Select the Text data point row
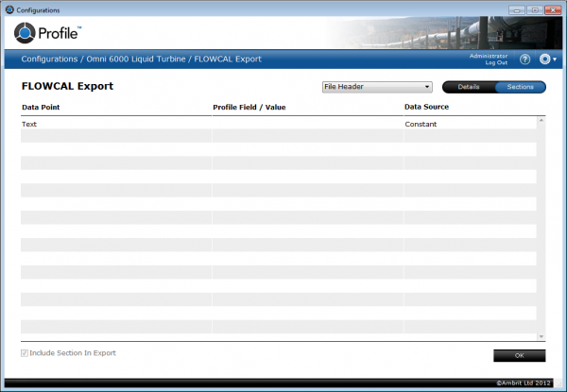Image resolution: width=567 pixels, height=392 pixels. pyautogui.click(x=279, y=124)
